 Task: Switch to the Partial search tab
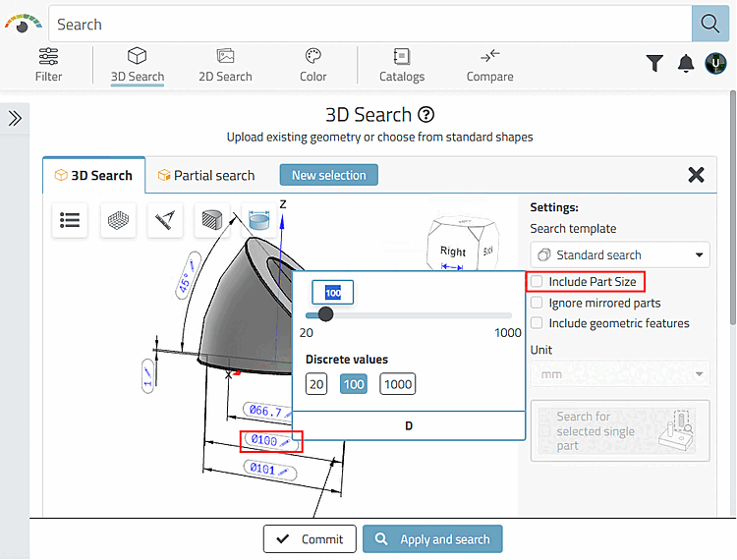tap(206, 175)
